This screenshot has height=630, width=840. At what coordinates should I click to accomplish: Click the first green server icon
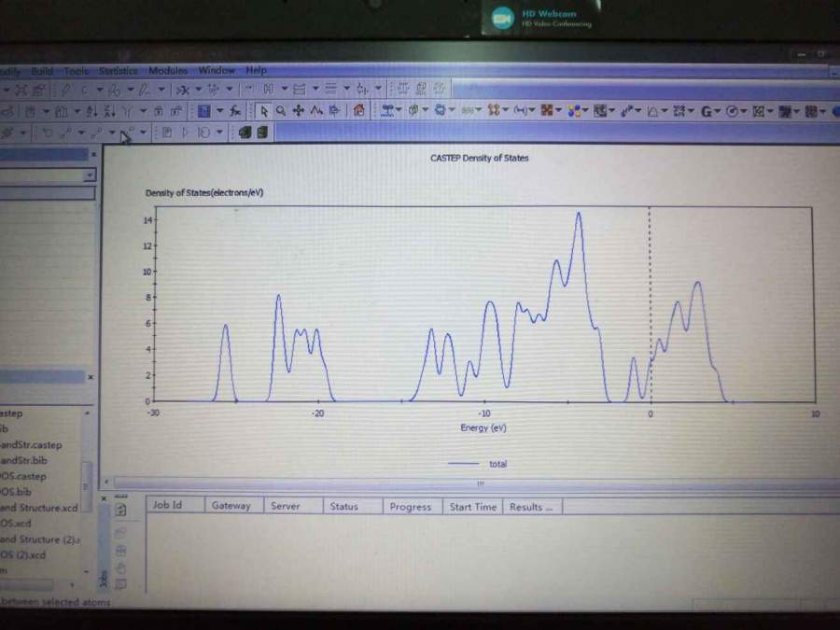pos(245,133)
